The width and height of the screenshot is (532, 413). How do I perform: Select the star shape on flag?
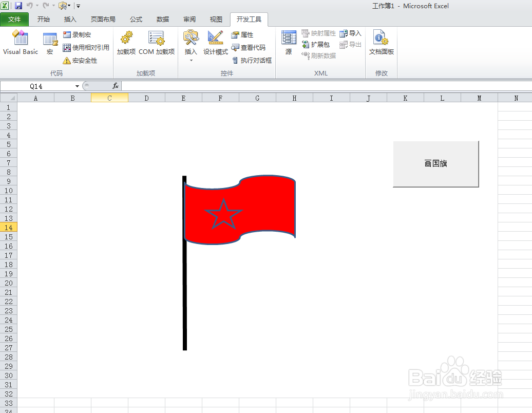click(x=223, y=214)
